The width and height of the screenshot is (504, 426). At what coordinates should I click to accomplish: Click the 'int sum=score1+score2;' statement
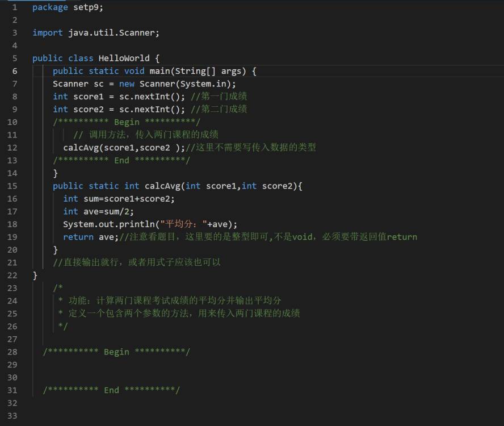[119, 199]
